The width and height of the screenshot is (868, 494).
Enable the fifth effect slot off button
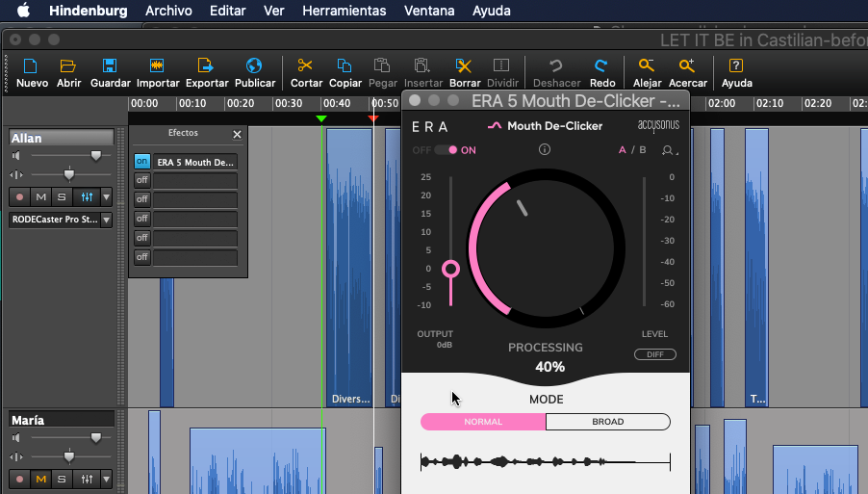[x=141, y=238]
